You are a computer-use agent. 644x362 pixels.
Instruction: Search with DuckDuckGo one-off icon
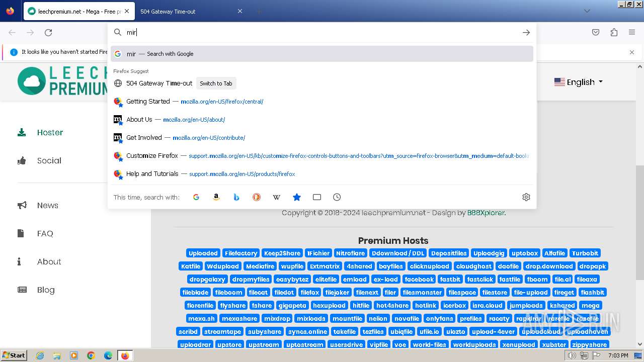click(257, 197)
